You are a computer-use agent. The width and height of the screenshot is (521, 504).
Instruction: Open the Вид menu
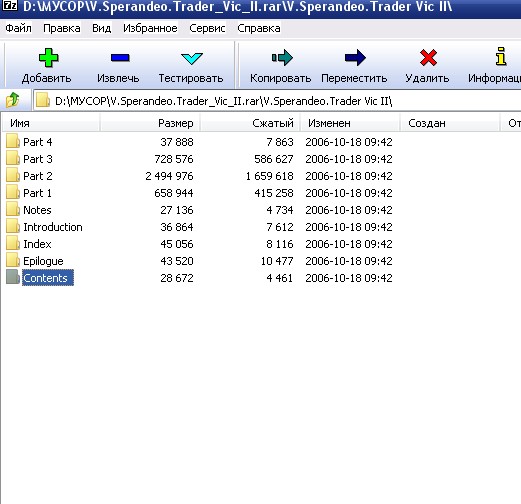(x=102, y=28)
